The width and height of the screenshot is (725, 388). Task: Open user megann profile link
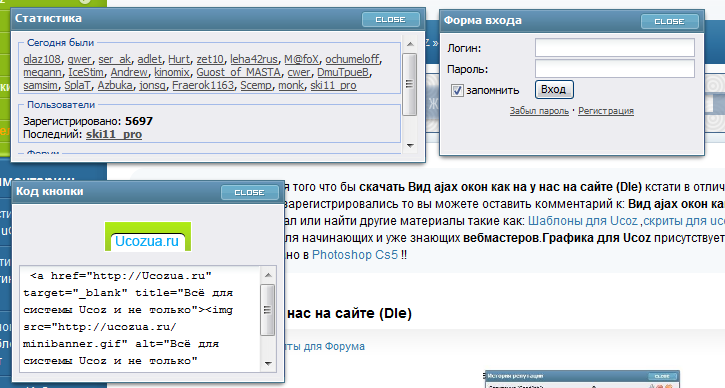click(x=43, y=72)
